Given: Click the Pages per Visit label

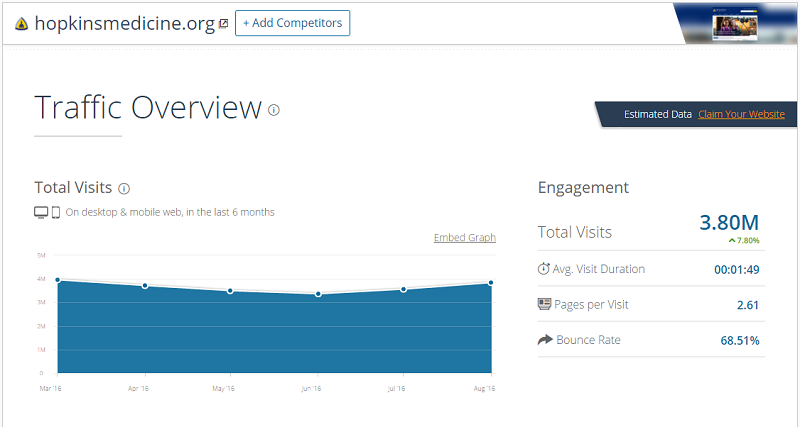Looking at the screenshot, I should click(x=591, y=305).
